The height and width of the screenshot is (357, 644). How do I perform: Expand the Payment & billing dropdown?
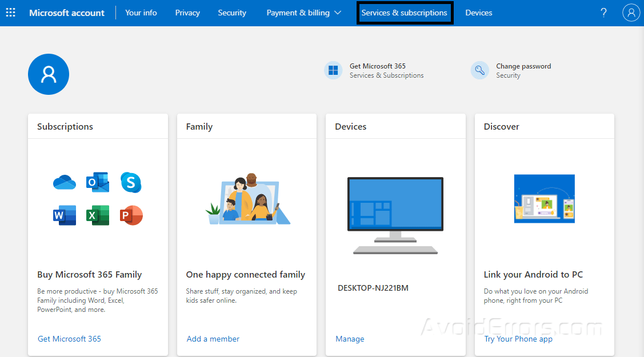click(303, 13)
